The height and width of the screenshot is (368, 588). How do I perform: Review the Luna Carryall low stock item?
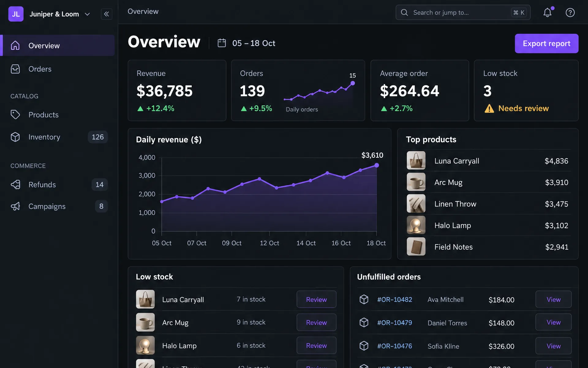[316, 299]
